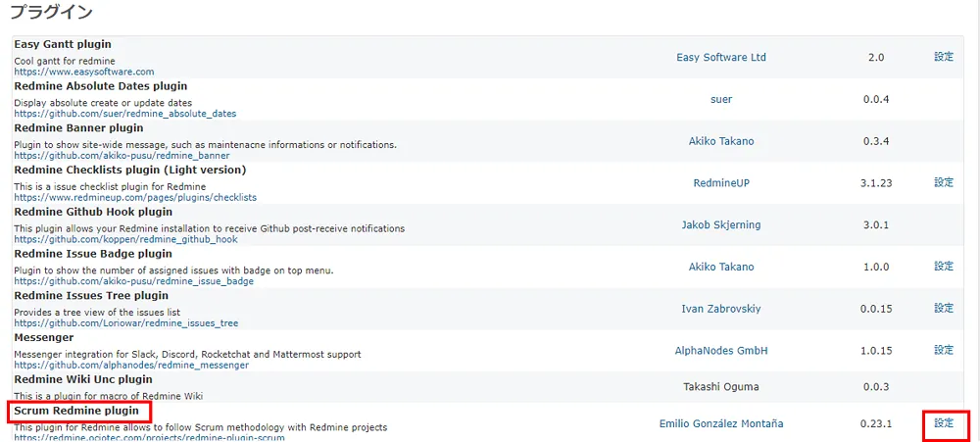Click the Scrum methodology description text
Viewport: 980px width, 442px height.
point(201,427)
